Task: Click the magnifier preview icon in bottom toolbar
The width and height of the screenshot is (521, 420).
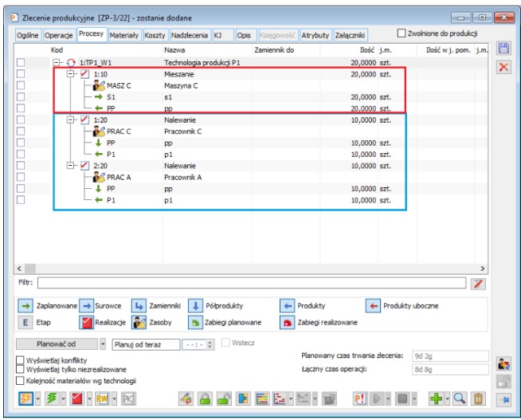Action: [x=460, y=398]
